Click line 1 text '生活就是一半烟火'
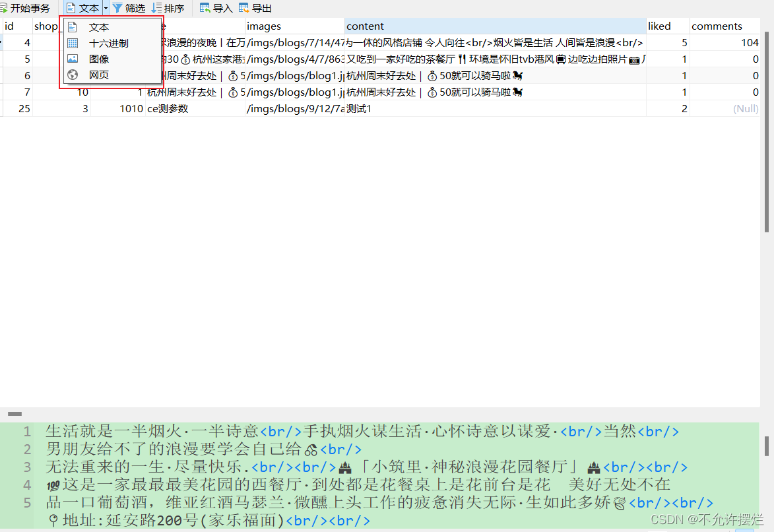The image size is (774, 532). [x=113, y=431]
